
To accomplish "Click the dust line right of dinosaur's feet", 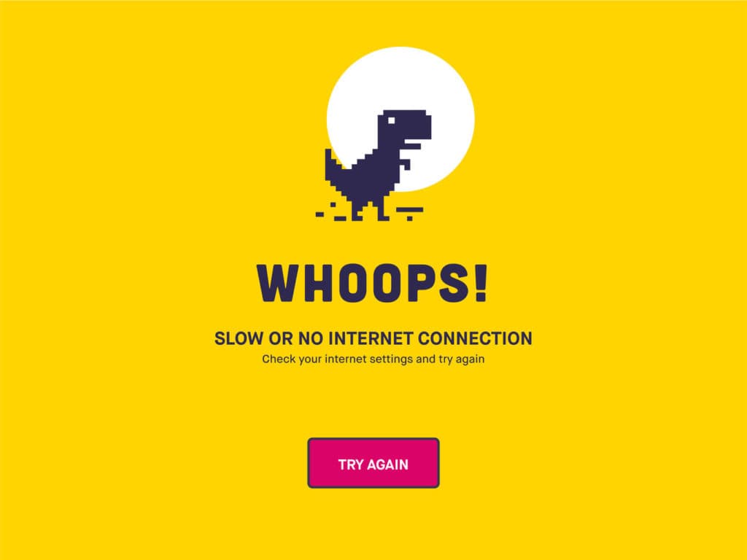I will [x=410, y=209].
